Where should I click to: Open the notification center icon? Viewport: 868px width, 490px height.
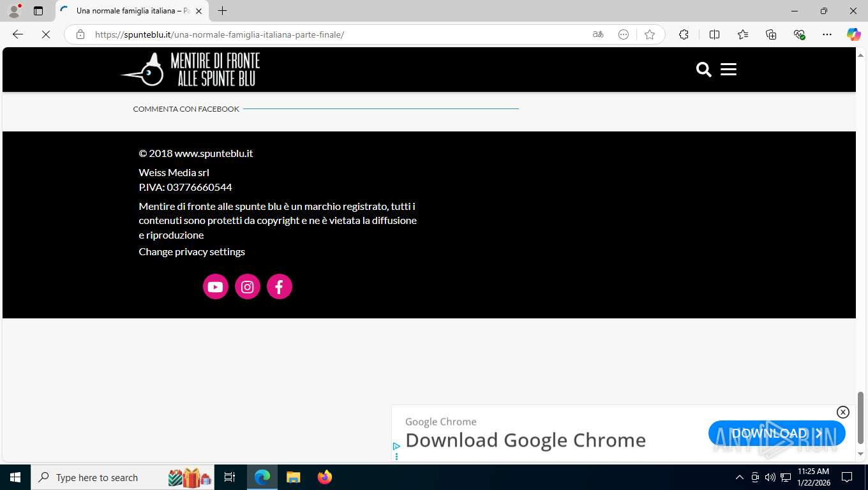[847, 477]
